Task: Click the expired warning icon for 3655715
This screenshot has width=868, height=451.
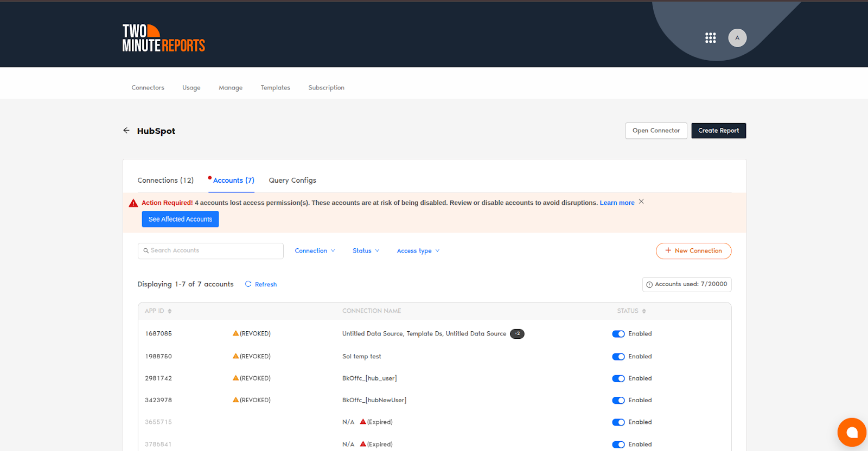Action: click(x=363, y=421)
